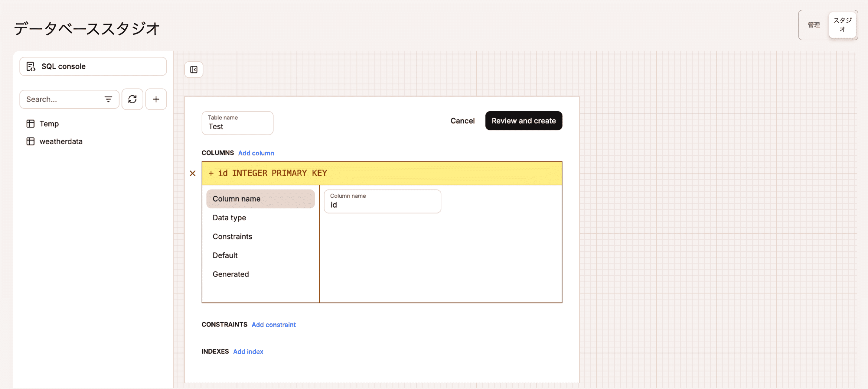Open the search filter options icon

108,99
